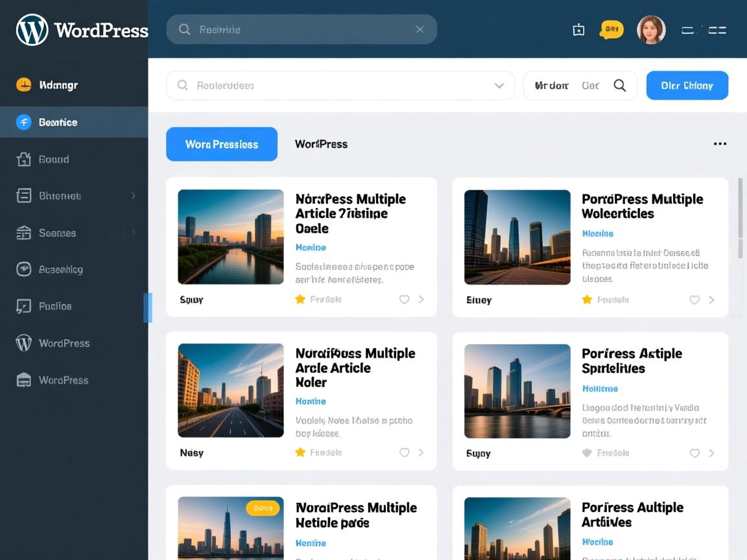Expand the third sidebar item chevron
Viewport: 747px width, 560px height.
(133, 196)
